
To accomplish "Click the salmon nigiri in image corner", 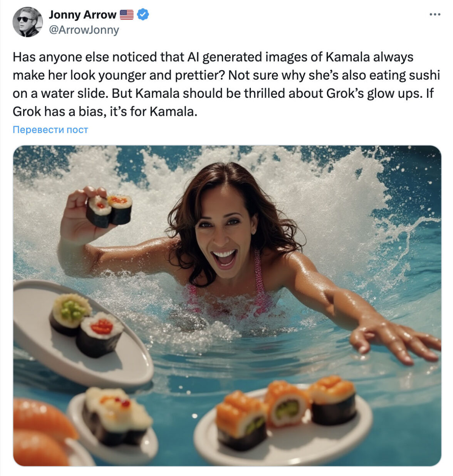I will pyautogui.click(x=39, y=431).
